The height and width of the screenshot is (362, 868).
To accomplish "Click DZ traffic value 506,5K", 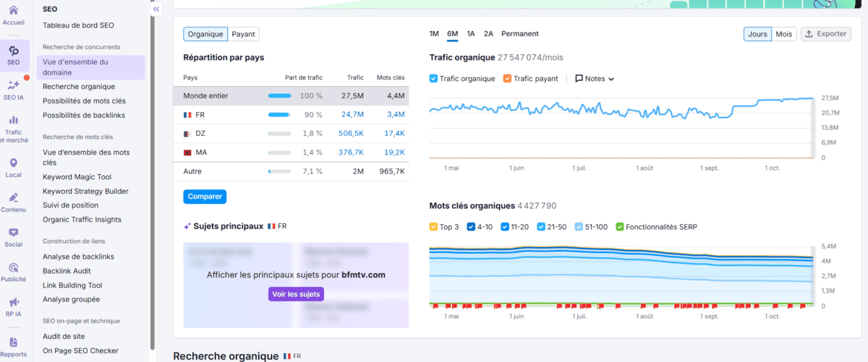I will tap(351, 134).
